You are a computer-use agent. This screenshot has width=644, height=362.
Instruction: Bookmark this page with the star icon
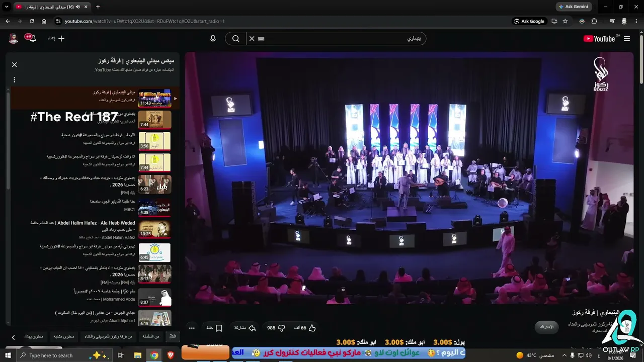click(565, 21)
